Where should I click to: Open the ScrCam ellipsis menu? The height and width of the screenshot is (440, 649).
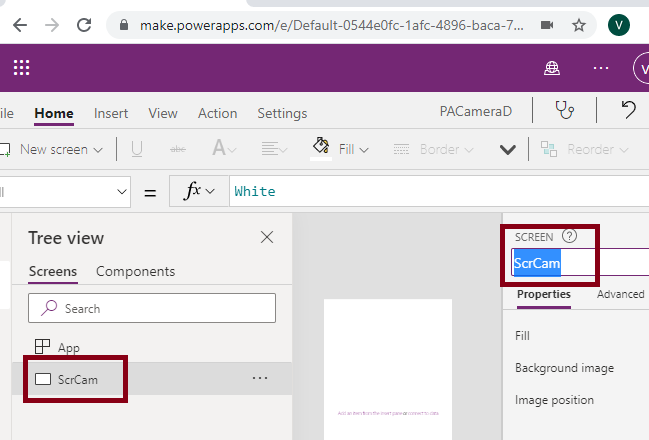(x=260, y=378)
